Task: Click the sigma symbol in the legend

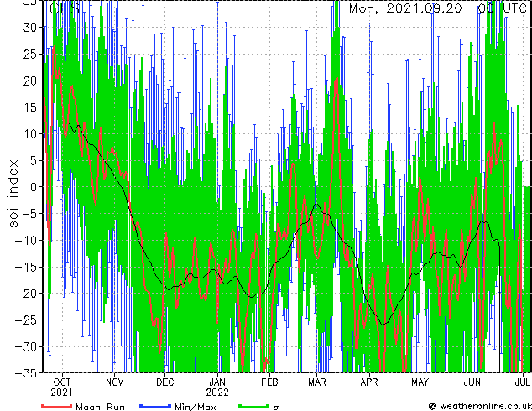Action: tap(276, 408)
